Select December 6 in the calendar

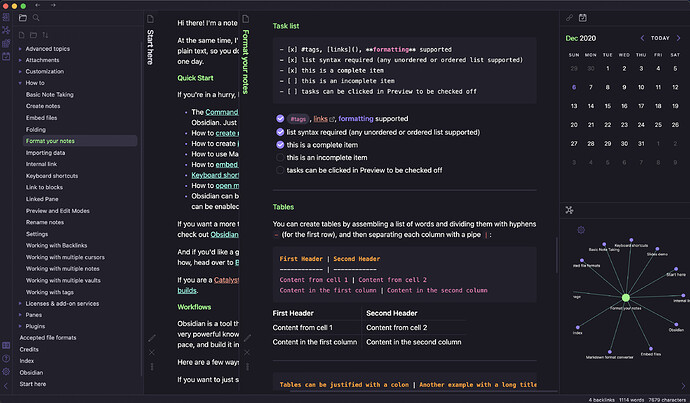[574, 87]
